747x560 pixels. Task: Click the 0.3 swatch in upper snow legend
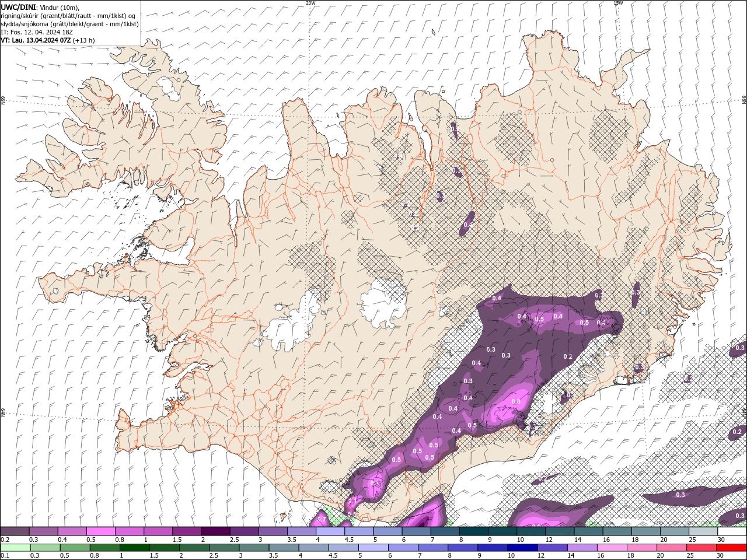click(43, 531)
